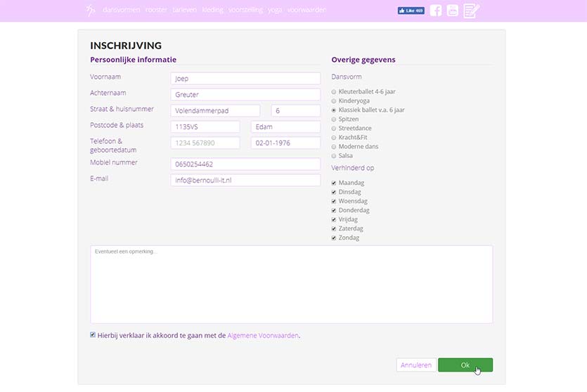Open the tarieven menu item

(x=185, y=11)
